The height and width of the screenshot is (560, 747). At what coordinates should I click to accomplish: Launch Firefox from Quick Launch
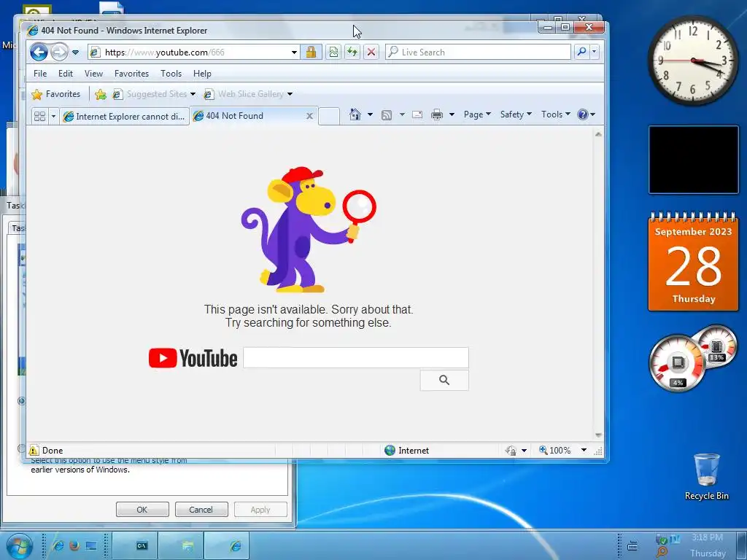tap(74, 545)
